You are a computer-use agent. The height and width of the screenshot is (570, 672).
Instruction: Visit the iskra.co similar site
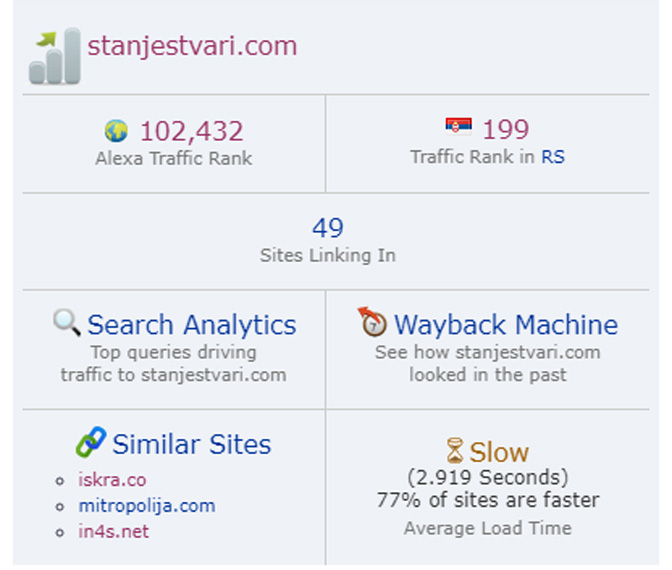coord(112,480)
